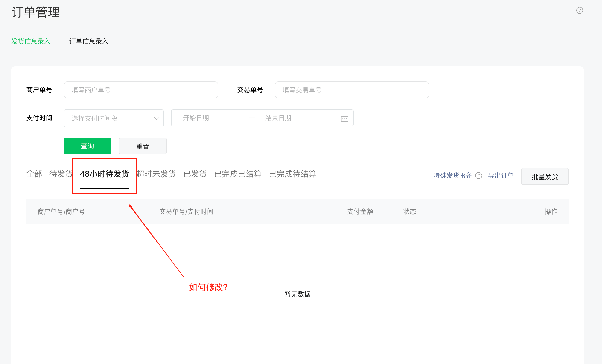Switch to 已完成待结算 tab
The width and height of the screenshot is (602, 364).
(x=292, y=174)
